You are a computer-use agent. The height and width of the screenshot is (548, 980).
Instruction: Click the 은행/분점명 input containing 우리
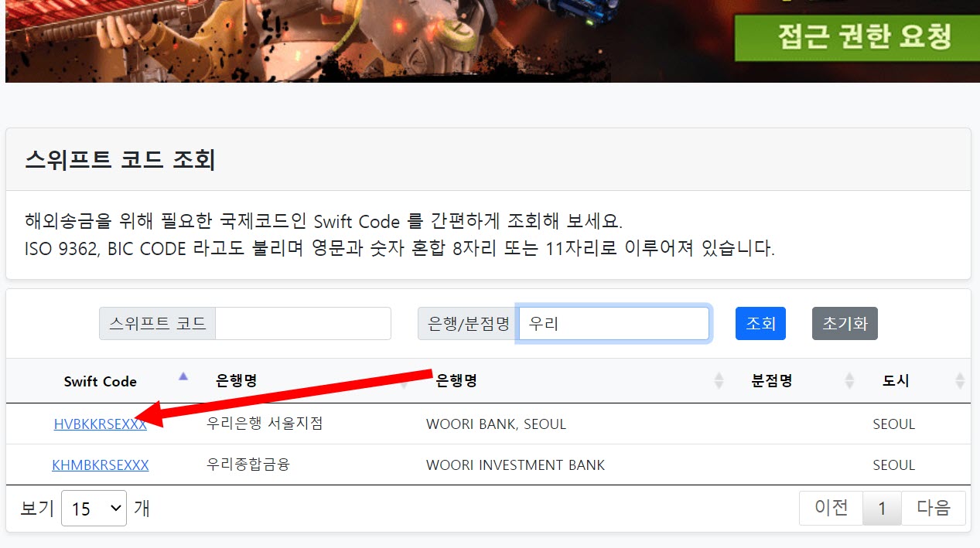click(x=614, y=323)
